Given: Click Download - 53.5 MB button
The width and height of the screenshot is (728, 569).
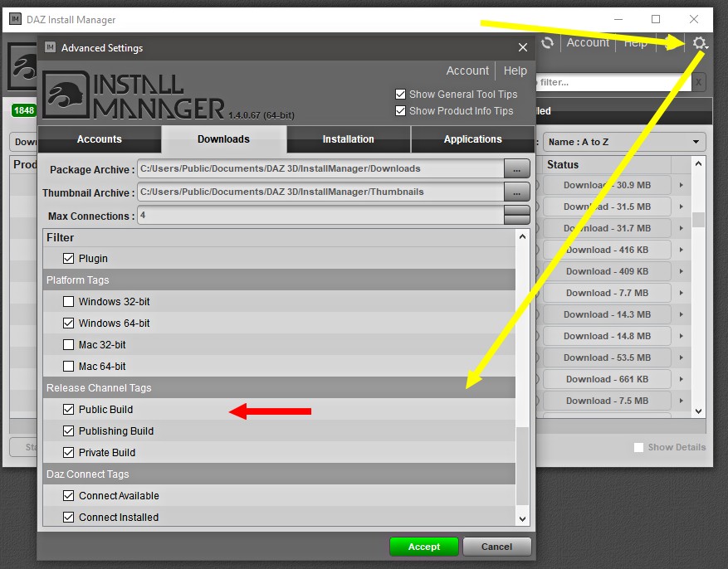Looking at the screenshot, I should point(607,357).
